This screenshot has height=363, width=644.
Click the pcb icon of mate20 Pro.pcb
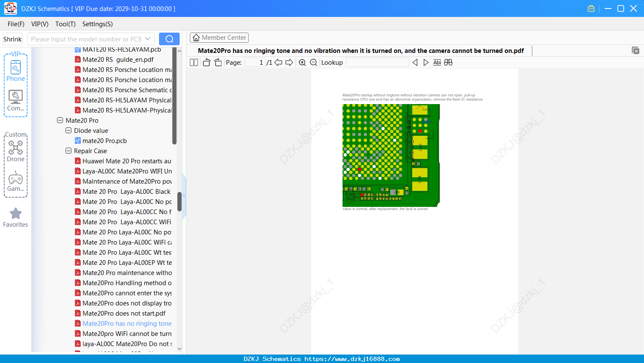pyautogui.click(x=78, y=140)
